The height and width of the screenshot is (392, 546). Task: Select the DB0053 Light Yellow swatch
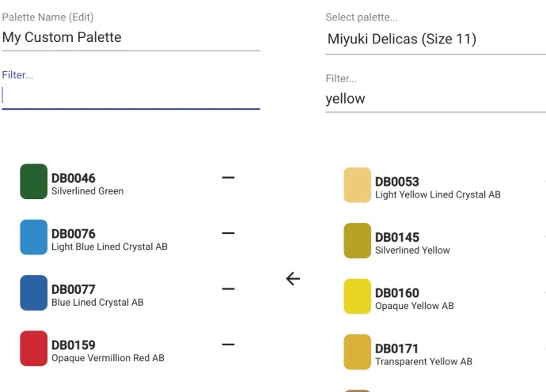point(357,185)
